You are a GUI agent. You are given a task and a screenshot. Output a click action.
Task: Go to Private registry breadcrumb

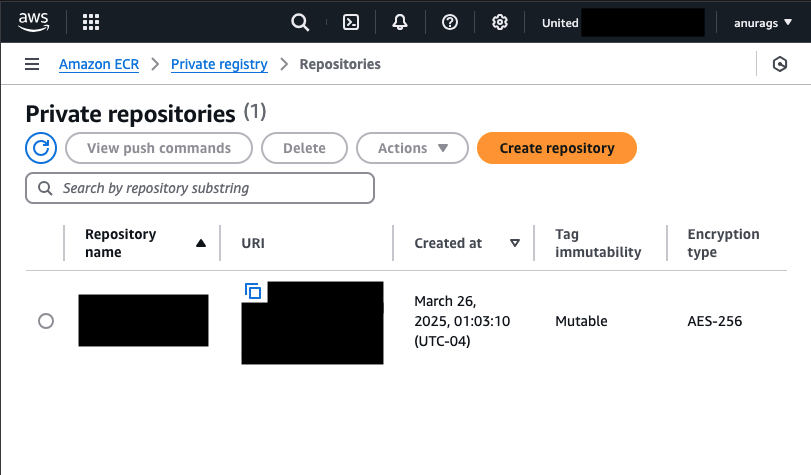(x=219, y=64)
